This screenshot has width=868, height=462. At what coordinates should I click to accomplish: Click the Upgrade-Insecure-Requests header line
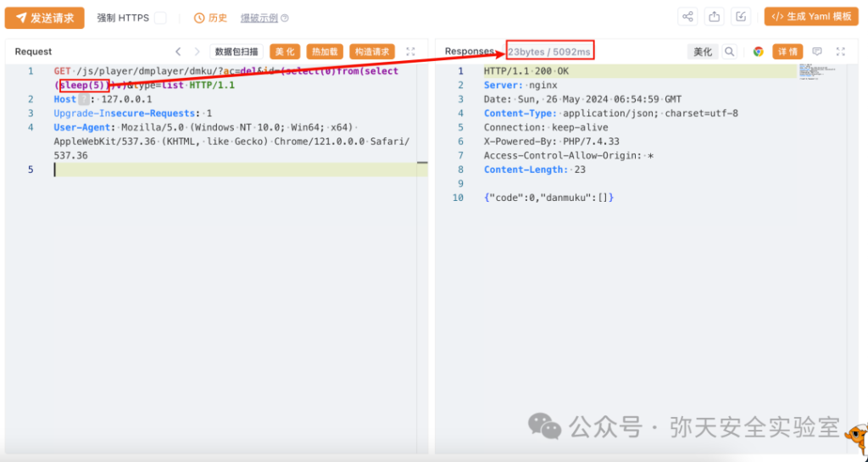(133, 113)
